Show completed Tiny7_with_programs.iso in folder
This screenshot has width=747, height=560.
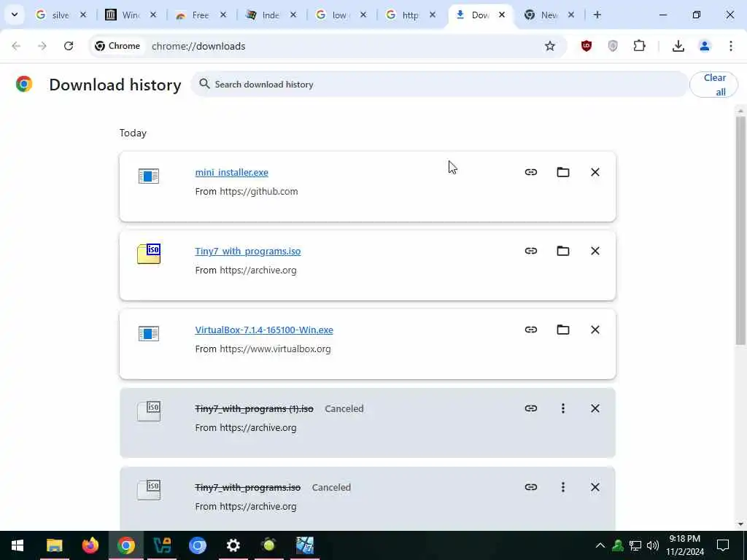tap(563, 251)
